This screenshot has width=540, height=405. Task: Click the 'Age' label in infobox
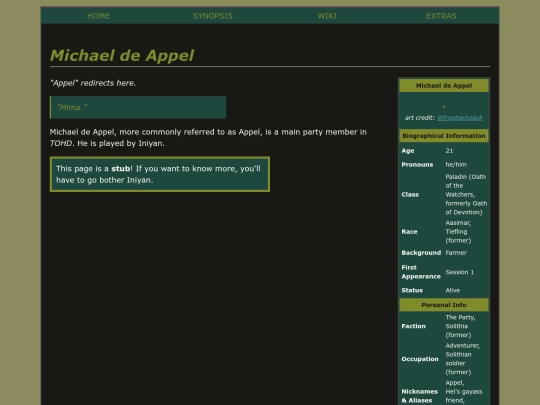point(408,151)
